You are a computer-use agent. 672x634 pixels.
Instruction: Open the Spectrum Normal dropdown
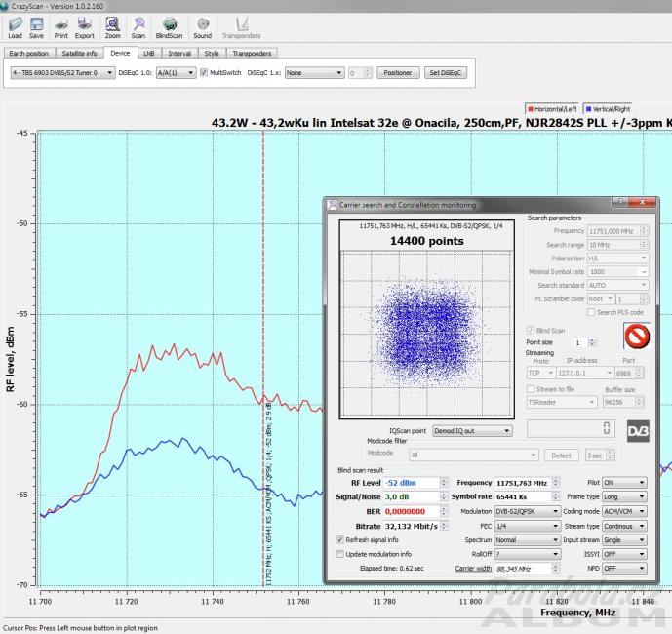(x=527, y=539)
